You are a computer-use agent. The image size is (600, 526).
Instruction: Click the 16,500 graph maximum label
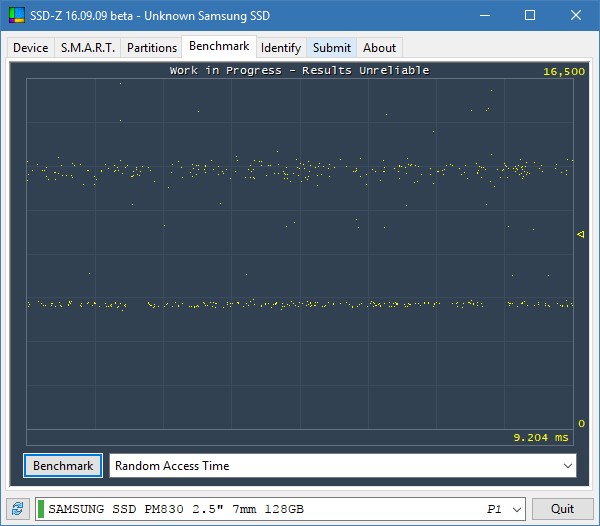pyautogui.click(x=564, y=72)
